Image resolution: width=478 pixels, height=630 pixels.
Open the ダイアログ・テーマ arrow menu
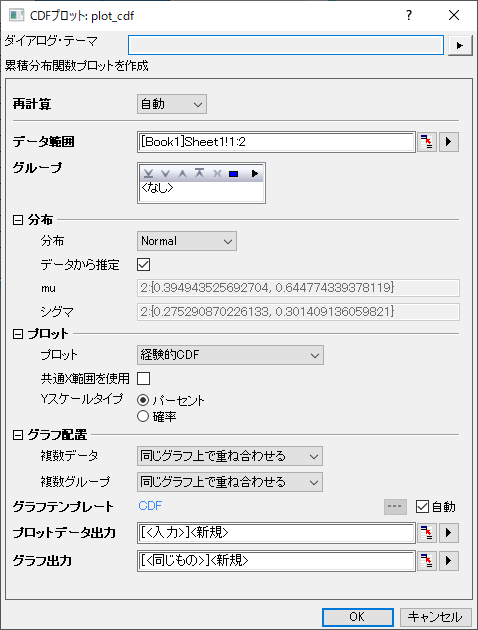(x=460, y=45)
